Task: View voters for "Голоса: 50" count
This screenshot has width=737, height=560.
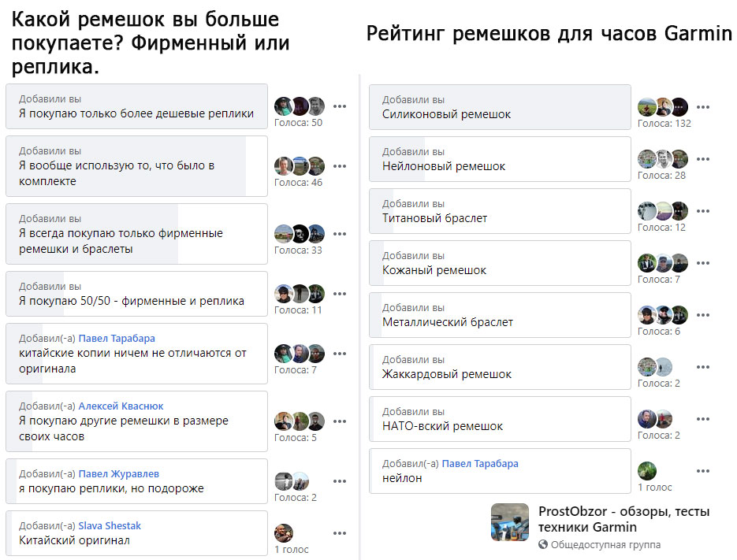Action: coord(298,122)
